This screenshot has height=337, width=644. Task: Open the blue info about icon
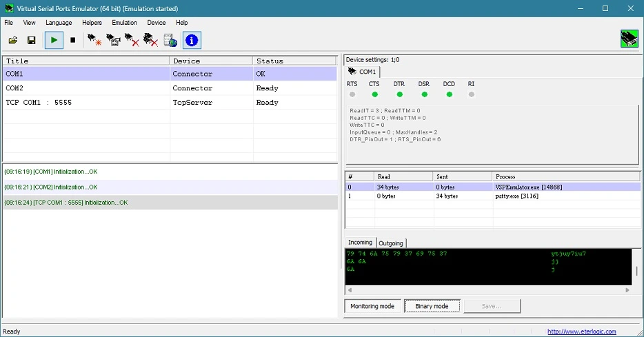click(x=192, y=40)
